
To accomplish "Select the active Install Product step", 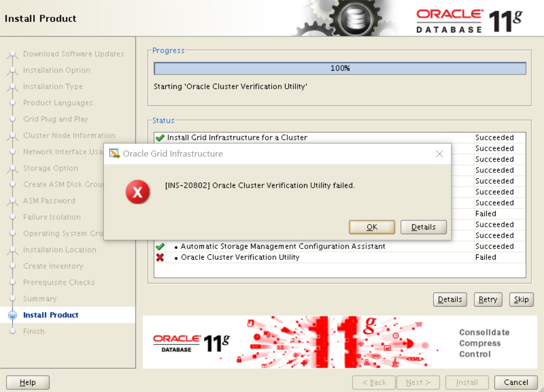I will (x=51, y=315).
